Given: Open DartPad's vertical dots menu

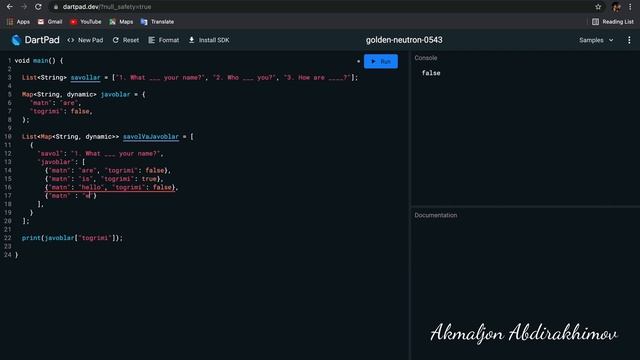Looking at the screenshot, I should 629,40.
